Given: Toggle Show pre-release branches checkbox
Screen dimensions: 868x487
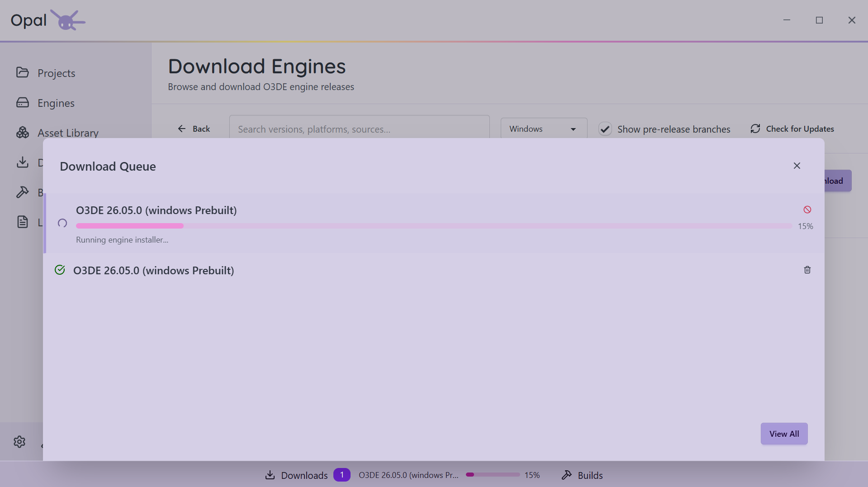Looking at the screenshot, I should click(605, 129).
